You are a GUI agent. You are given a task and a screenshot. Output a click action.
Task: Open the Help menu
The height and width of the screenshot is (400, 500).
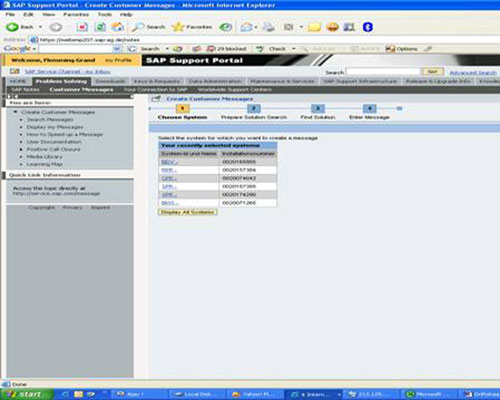click(126, 14)
